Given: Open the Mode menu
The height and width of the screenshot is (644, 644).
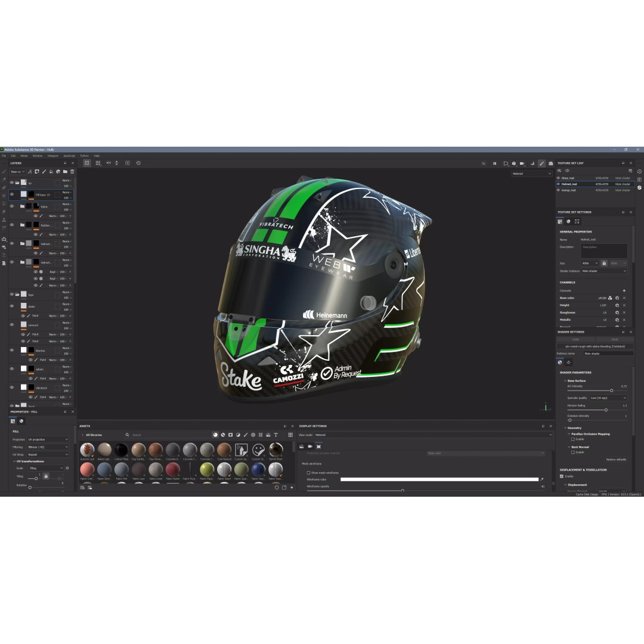Looking at the screenshot, I should point(24,156).
